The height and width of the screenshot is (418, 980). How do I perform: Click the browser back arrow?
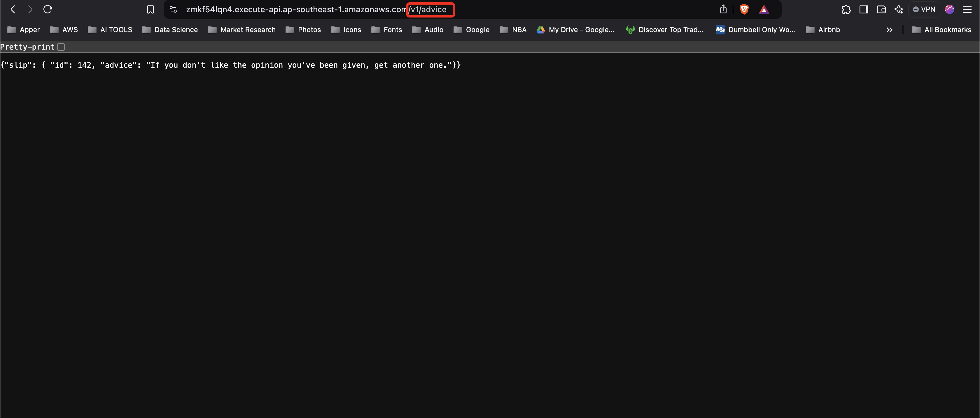click(x=13, y=10)
